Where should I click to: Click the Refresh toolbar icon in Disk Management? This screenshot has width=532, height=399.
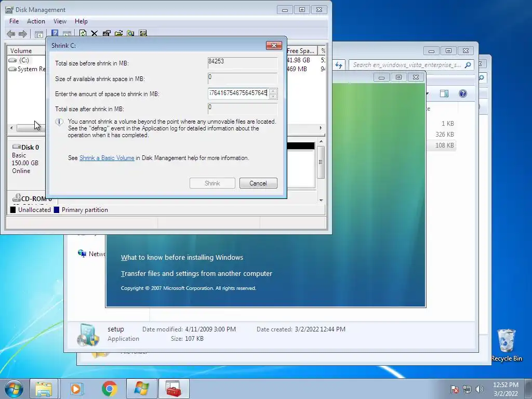coord(83,33)
